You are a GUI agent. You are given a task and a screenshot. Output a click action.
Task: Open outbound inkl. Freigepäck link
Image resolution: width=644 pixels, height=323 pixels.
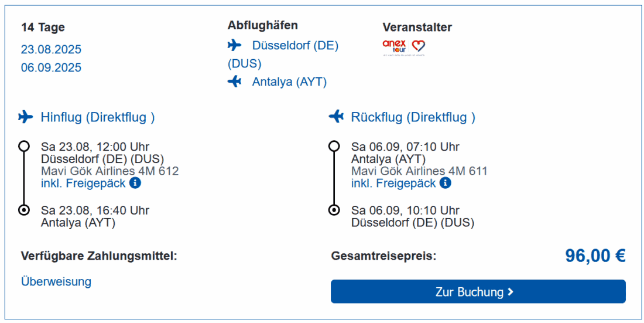tap(83, 183)
